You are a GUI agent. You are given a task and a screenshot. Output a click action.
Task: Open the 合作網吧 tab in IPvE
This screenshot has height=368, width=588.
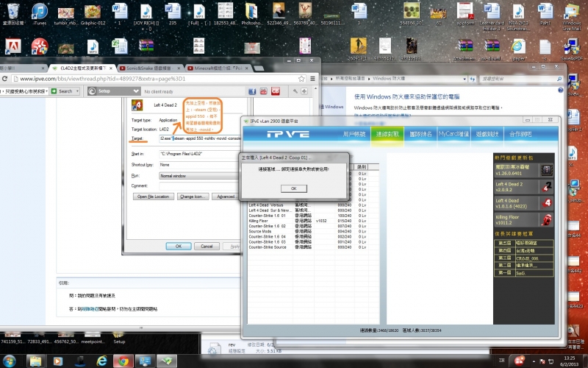tap(520, 134)
